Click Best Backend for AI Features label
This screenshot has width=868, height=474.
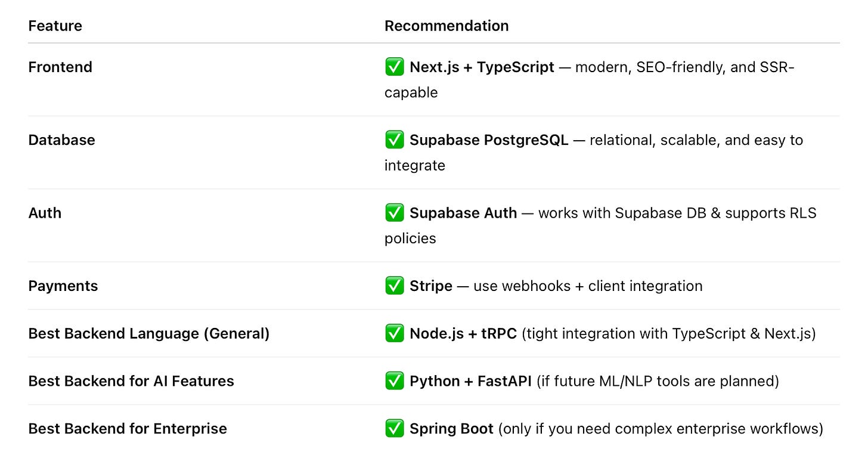coord(131,381)
